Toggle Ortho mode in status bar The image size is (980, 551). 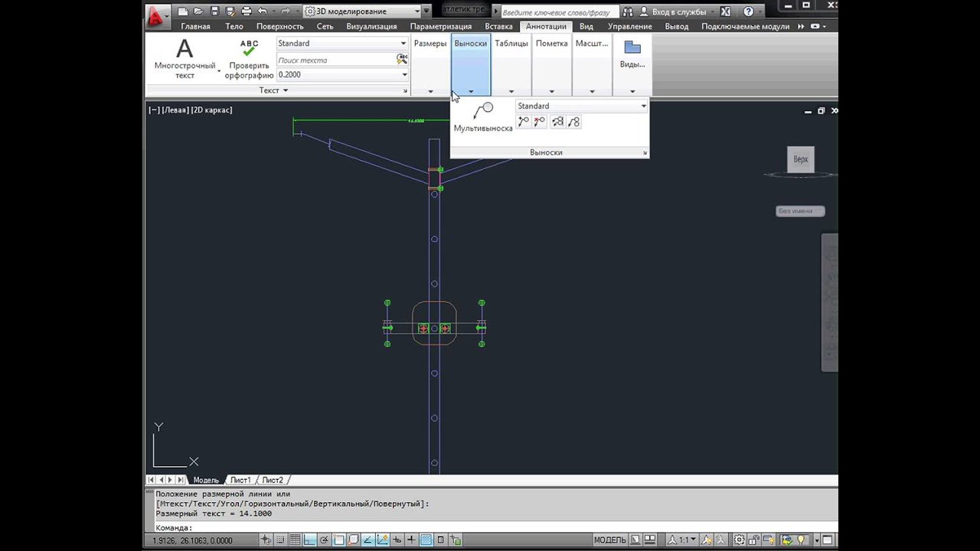coord(309,540)
